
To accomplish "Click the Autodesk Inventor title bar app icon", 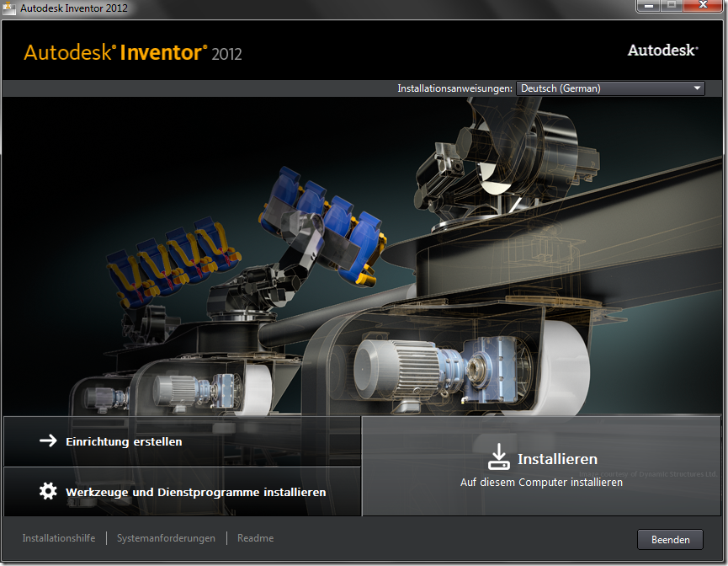I will click(8, 8).
